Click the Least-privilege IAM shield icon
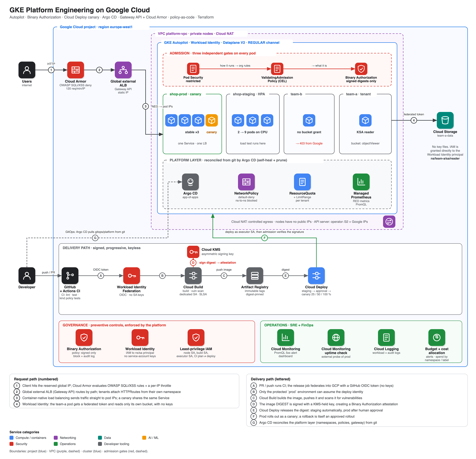 (196, 337)
